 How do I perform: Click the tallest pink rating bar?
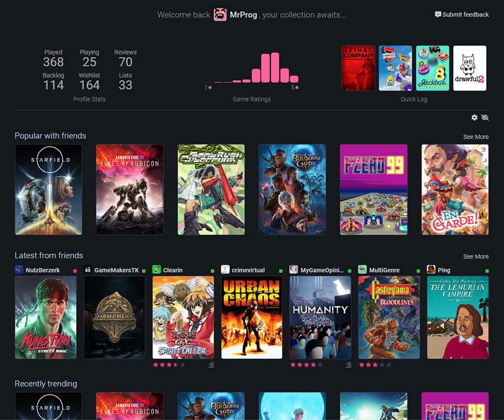pos(275,68)
